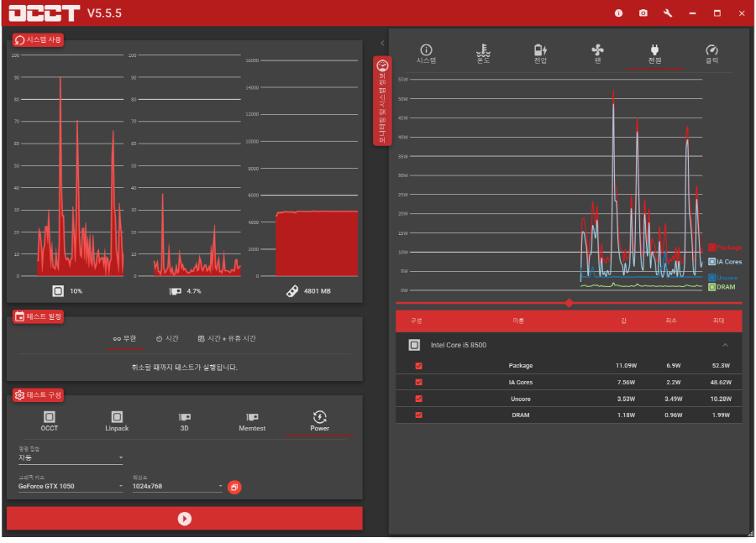The height and width of the screenshot is (543, 756).
Task: Click the test schedule panel header icon
Action: tap(20, 316)
